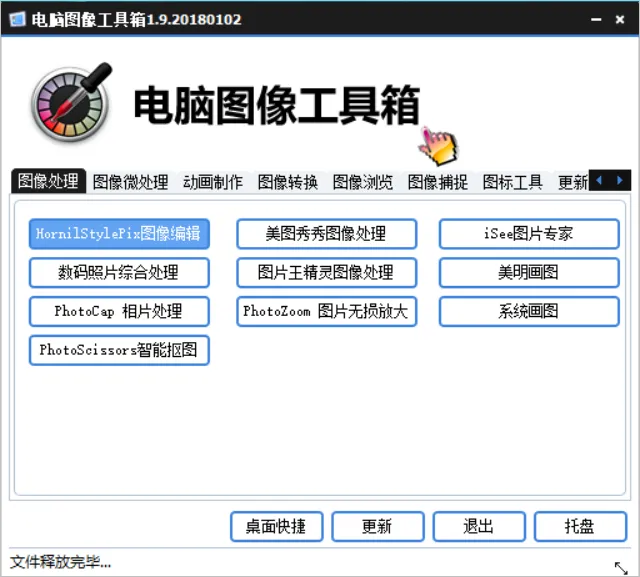Click the 退出 button
This screenshot has height=577, width=640.
click(479, 526)
